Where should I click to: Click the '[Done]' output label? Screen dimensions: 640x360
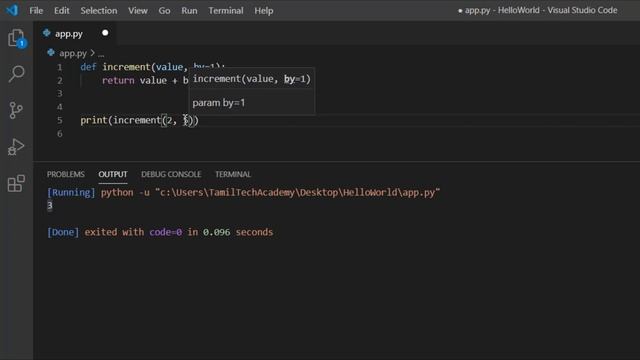(63, 232)
